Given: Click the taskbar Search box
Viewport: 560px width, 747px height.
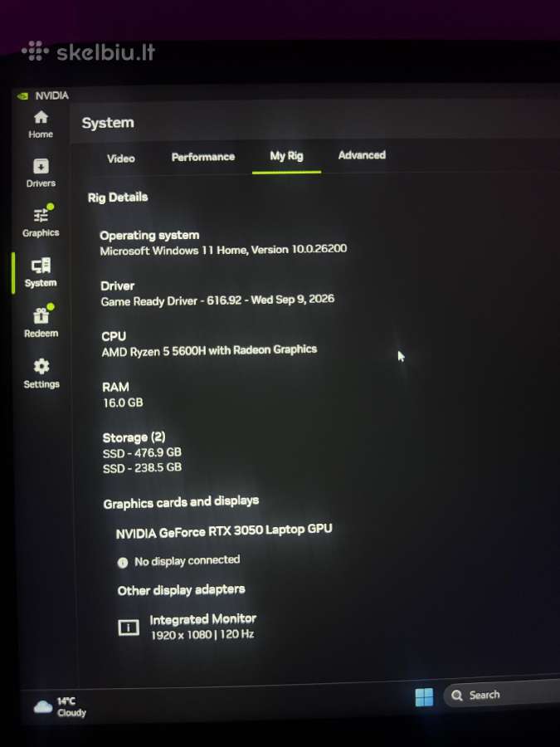Looking at the screenshot, I should pos(504,695).
